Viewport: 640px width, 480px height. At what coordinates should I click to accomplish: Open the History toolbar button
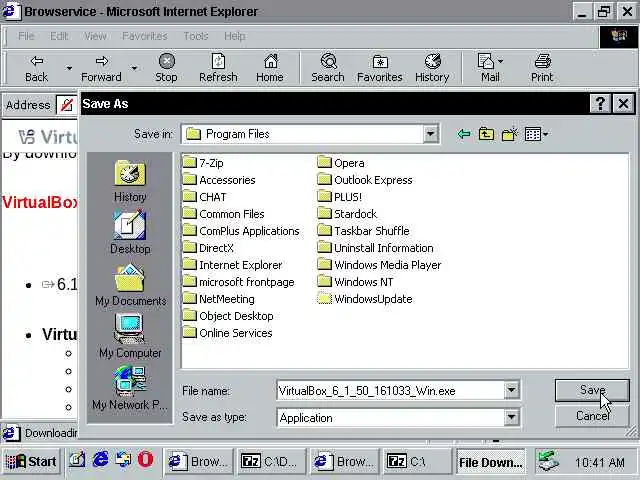[x=432, y=68]
